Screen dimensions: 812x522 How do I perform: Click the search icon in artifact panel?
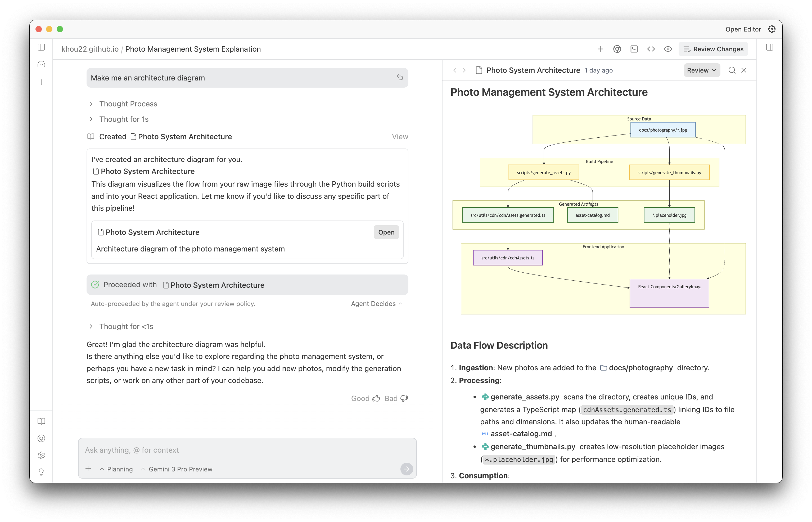point(732,70)
